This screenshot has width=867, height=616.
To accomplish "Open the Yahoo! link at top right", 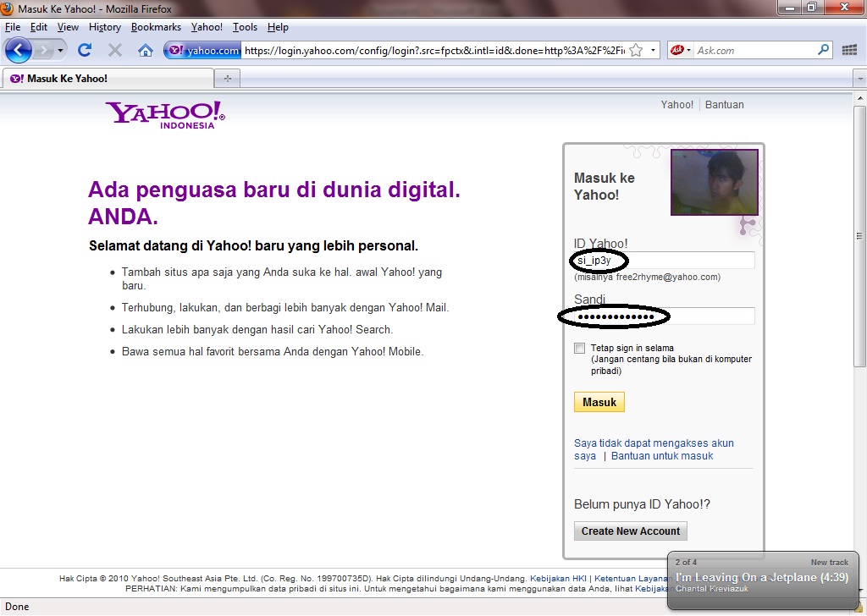I will point(676,104).
